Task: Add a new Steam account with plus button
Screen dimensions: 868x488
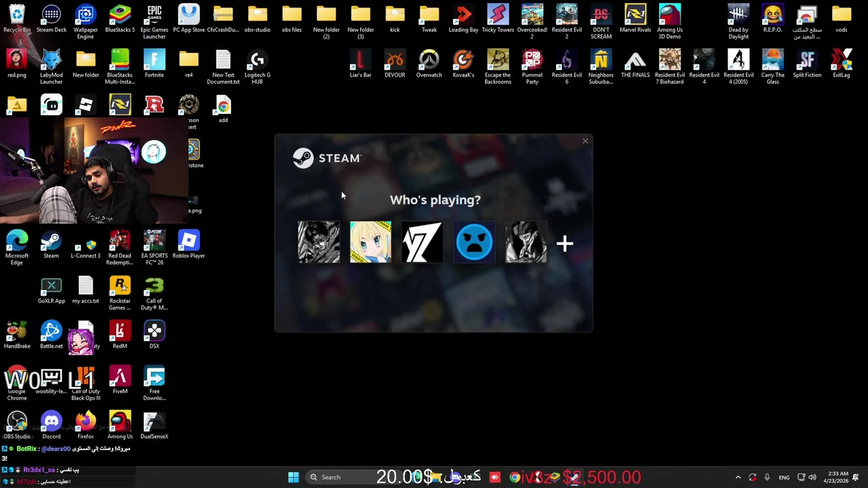Action: (x=565, y=243)
